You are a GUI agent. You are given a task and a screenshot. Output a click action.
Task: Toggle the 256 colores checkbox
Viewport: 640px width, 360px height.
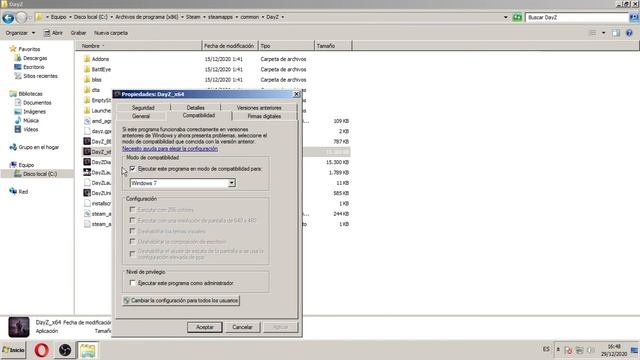coord(132,210)
